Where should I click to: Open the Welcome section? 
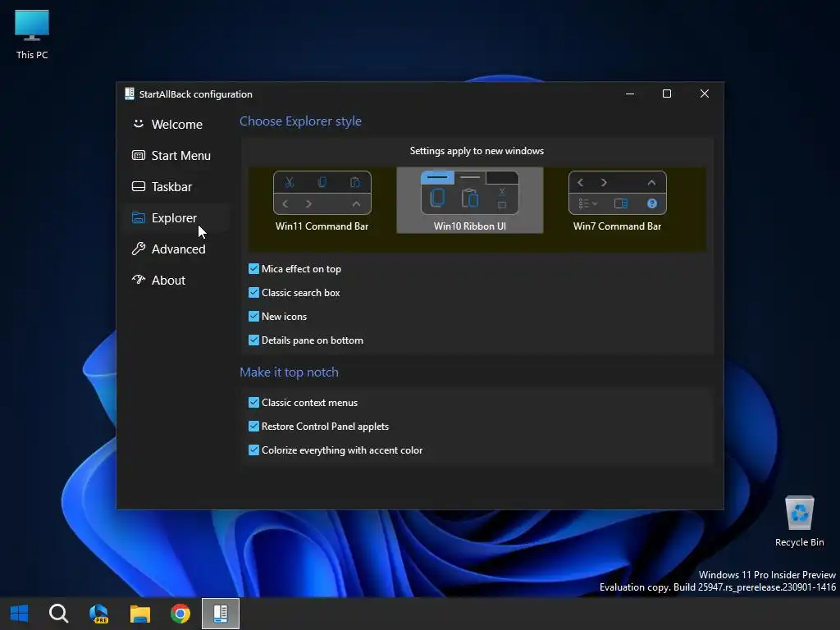[177, 125]
